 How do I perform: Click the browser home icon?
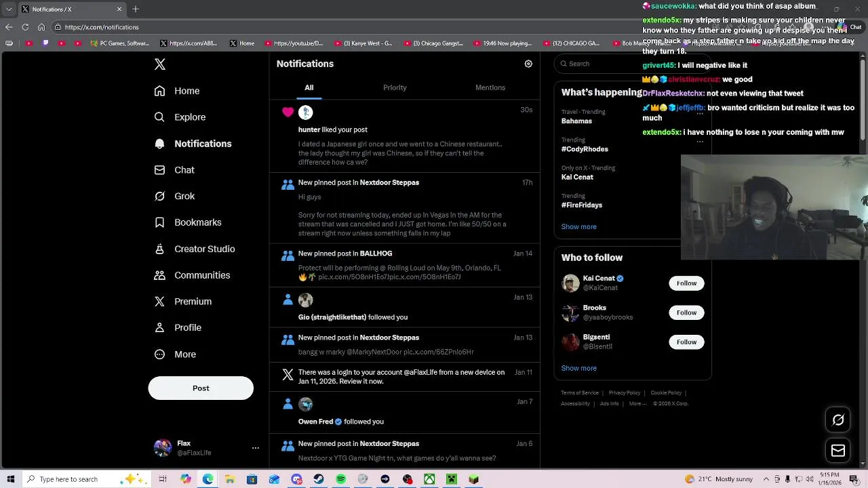41,27
